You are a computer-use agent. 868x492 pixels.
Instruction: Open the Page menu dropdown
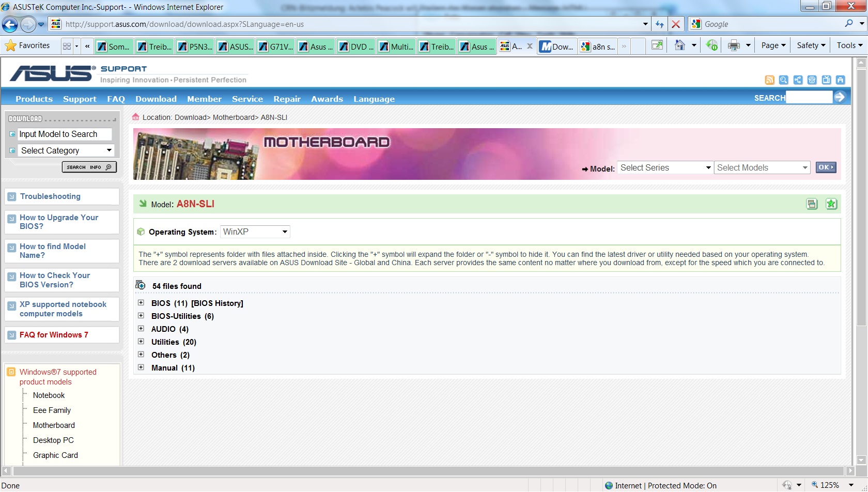coord(773,45)
